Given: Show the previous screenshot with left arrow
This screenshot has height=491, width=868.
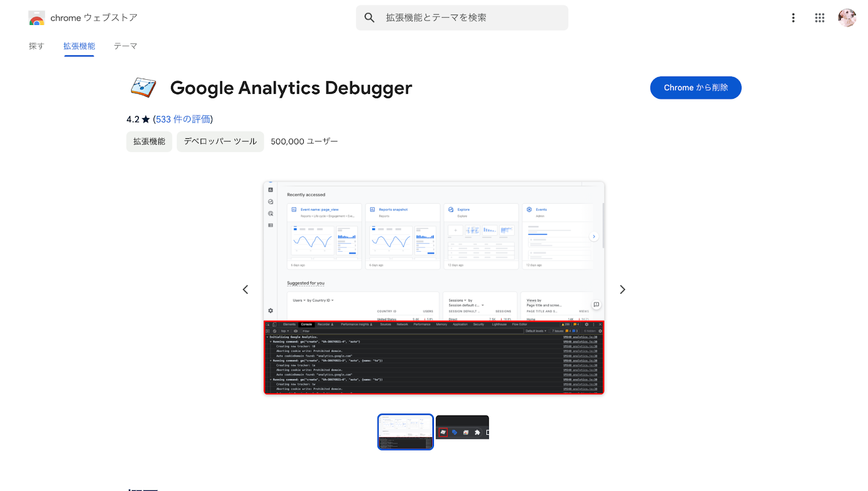Looking at the screenshot, I should pos(245,290).
